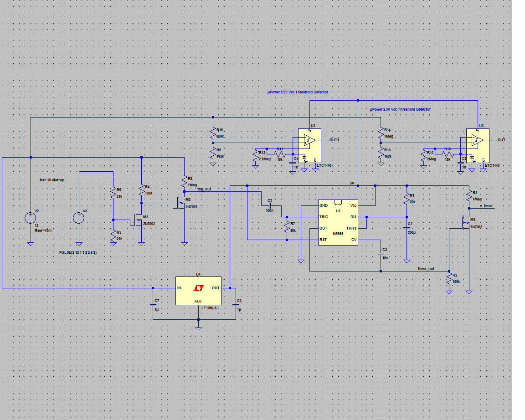Image resolution: width=525 pixels, height=420 pixels.
Task: Select capacitor C7 symbol
Action: coord(153,305)
